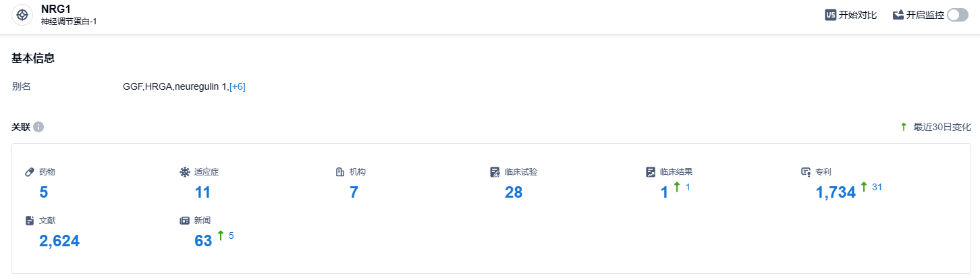
Task: Click the 临床试验 clipboard icon
Action: tap(495, 172)
